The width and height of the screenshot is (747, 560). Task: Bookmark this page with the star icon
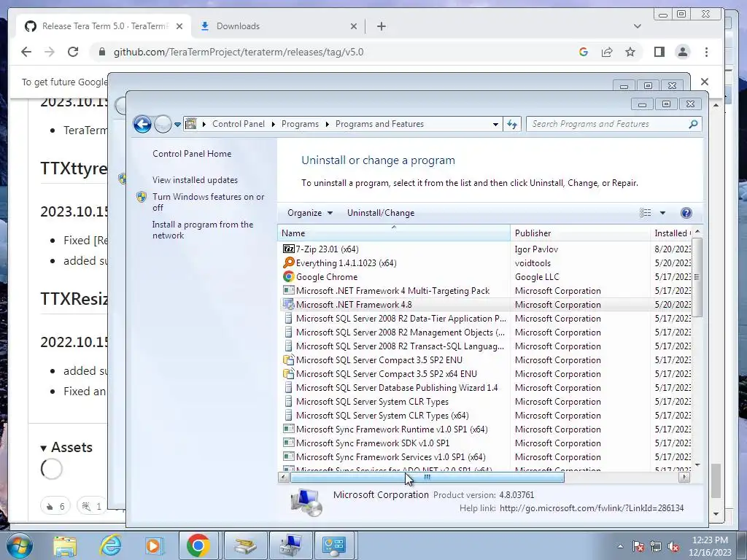[630, 52]
